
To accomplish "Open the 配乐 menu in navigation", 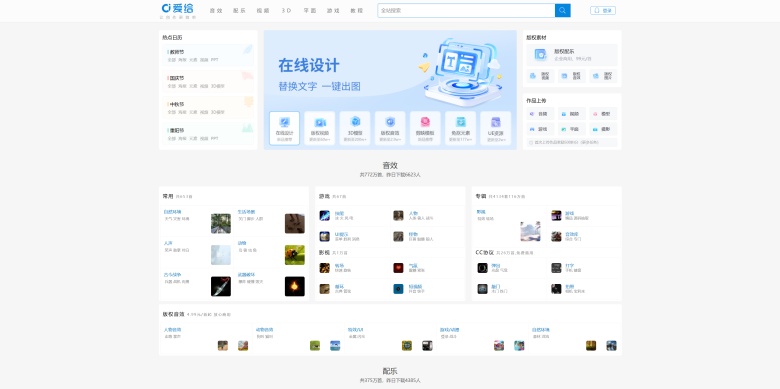I will click(239, 10).
